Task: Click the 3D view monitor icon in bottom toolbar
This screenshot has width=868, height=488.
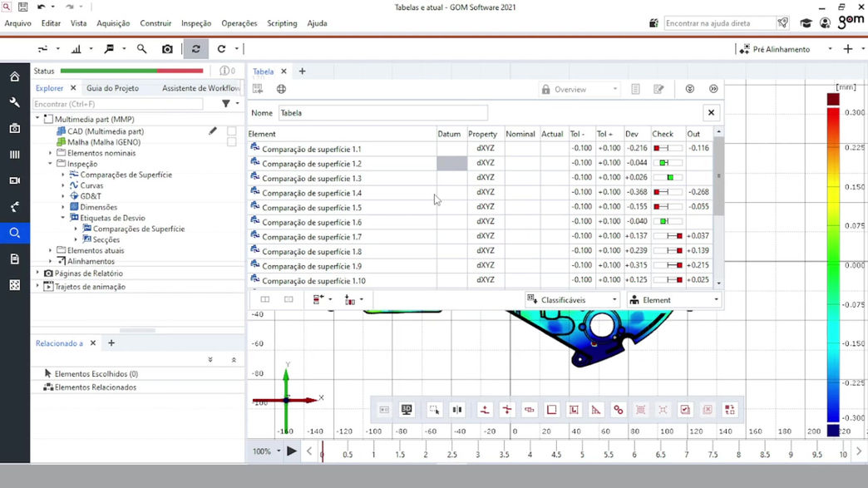Action: (407, 409)
